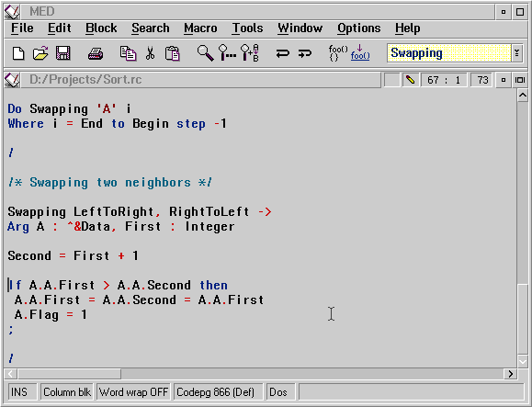Open Find with magnifying glass icon

(x=205, y=53)
